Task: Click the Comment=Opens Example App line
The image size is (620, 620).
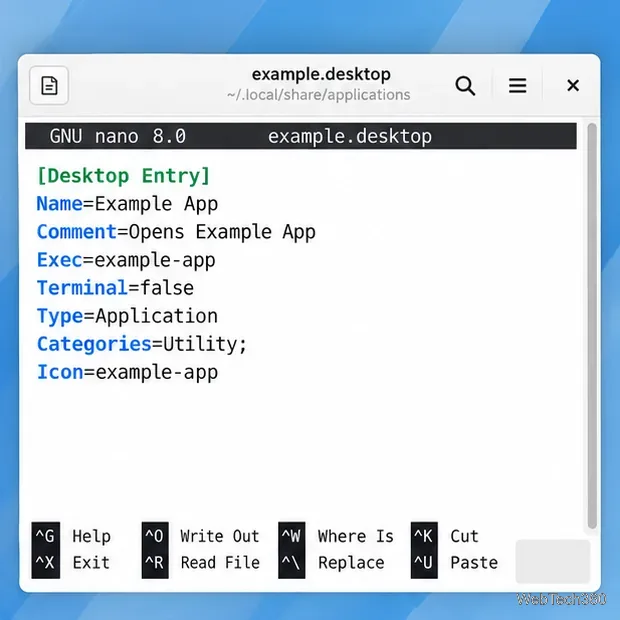Action: [x=176, y=232]
